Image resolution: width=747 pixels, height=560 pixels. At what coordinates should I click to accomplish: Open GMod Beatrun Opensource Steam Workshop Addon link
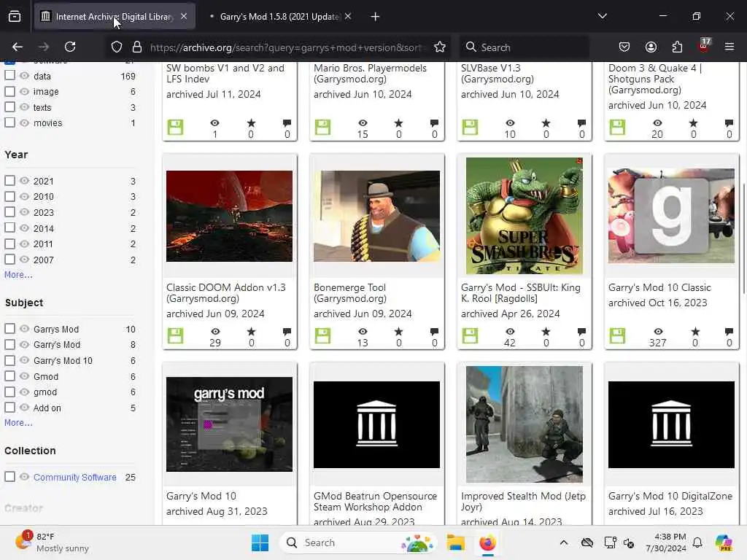376,502
